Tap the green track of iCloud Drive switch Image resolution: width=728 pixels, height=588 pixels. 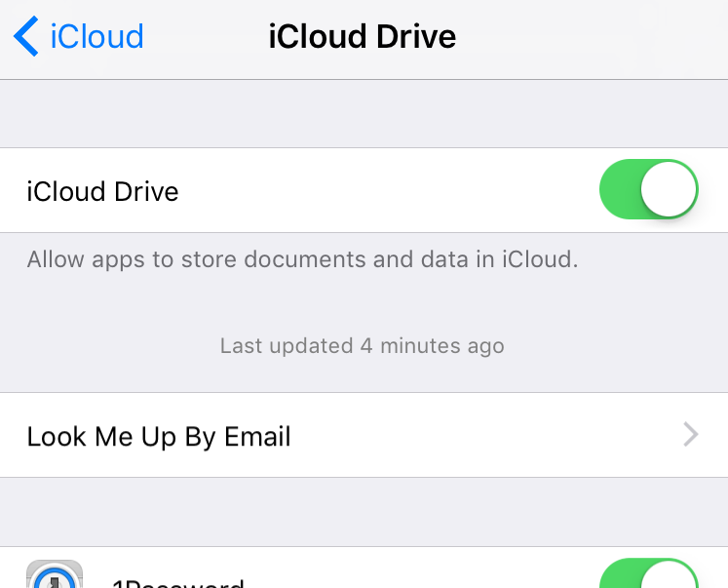pos(620,189)
